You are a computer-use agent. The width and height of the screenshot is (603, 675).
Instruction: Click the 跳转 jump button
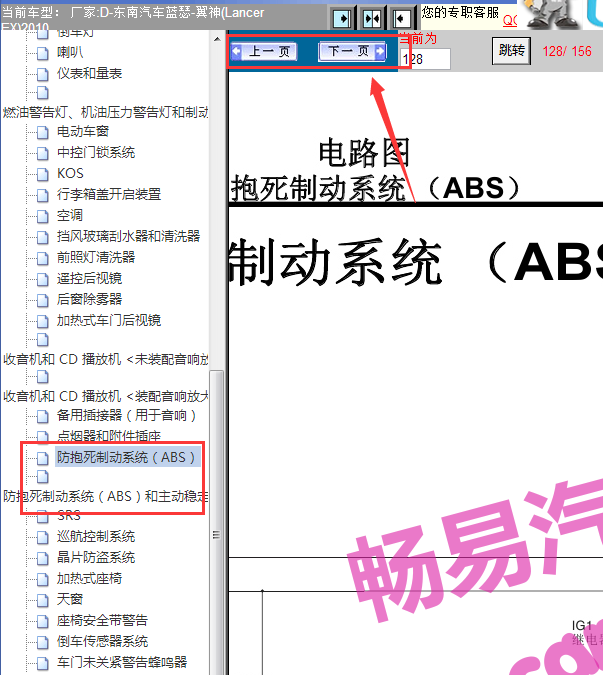(x=511, y=51)
